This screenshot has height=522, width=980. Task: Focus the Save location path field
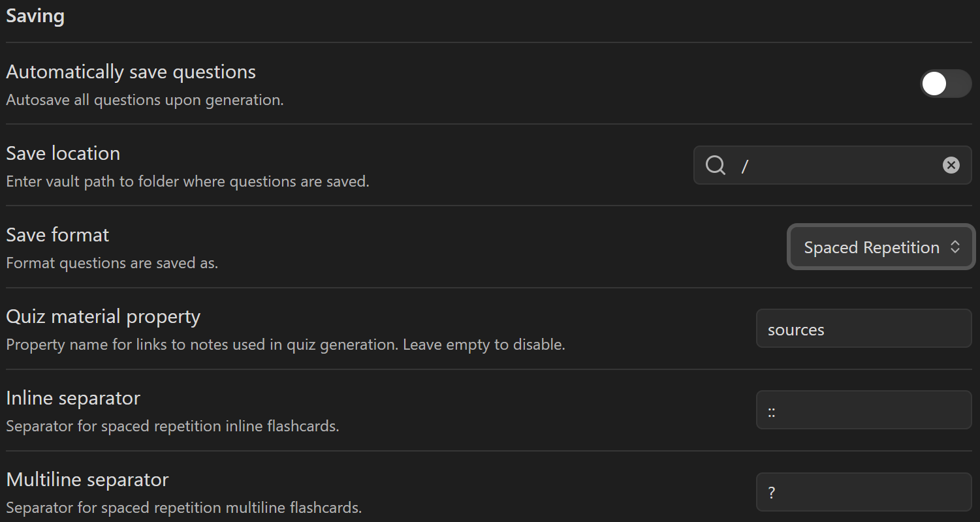pyautogui.click(x=836, y=166)
